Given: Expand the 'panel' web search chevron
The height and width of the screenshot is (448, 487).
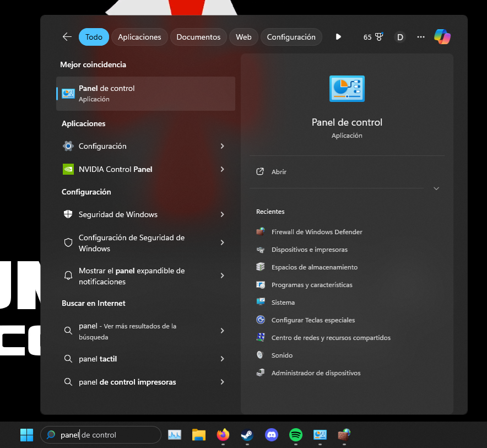Looking at the screenshot, I should coord(222,331).
